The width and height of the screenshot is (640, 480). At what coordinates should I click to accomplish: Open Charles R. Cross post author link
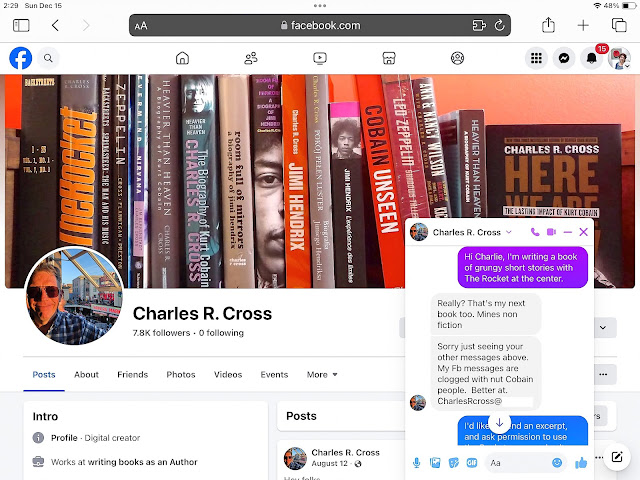pos(345,452)
